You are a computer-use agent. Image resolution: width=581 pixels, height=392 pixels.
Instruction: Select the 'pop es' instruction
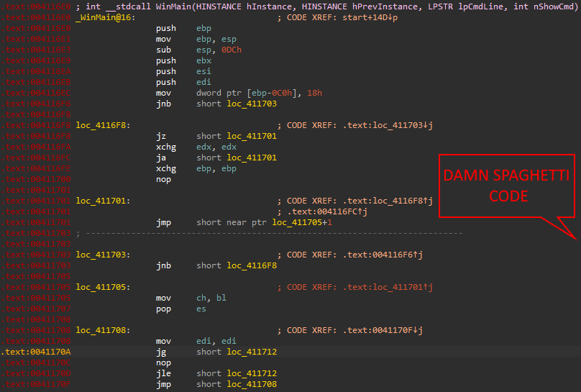pyautogui.click(x=180, y=309)
